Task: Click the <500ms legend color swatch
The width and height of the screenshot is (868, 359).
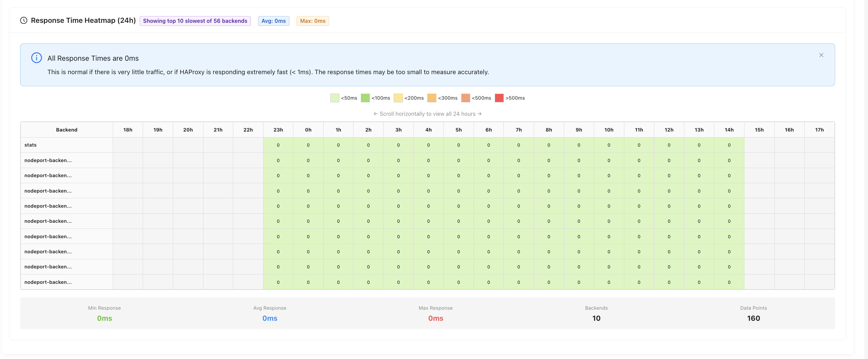Action: click(x=465, y=98)
